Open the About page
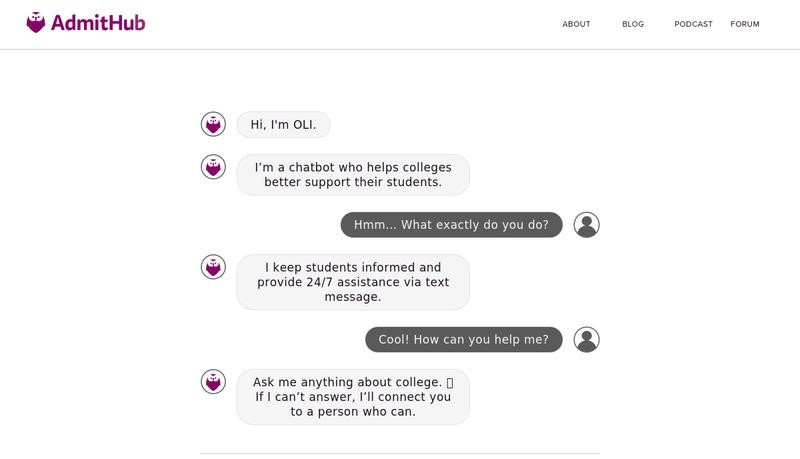 point(576,24)
